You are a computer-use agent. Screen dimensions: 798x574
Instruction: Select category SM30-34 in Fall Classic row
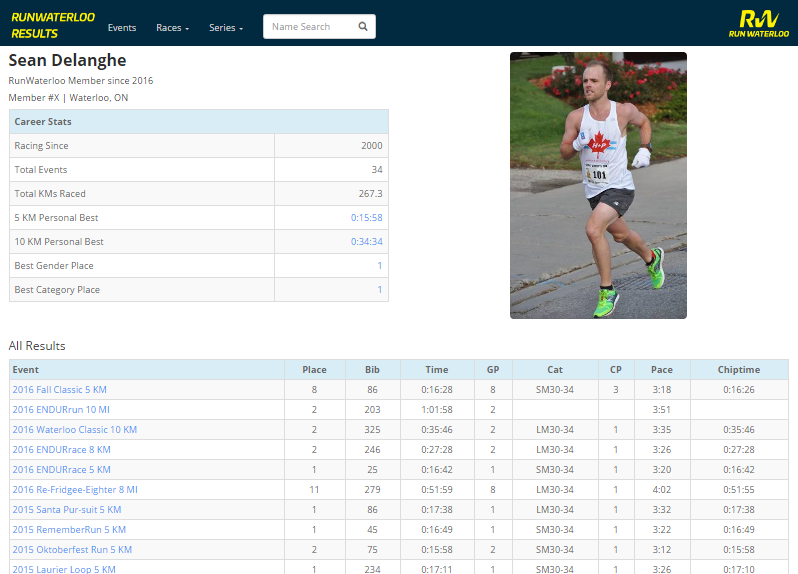[555, 390]
